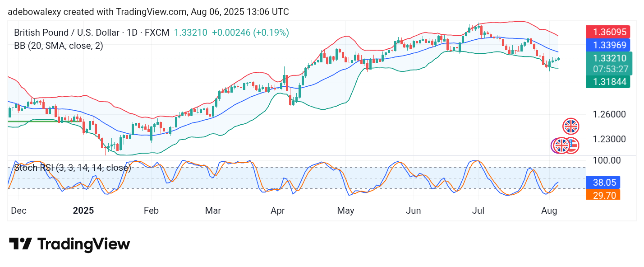Click the British flag icon near 1.26000

coord(571,126)
